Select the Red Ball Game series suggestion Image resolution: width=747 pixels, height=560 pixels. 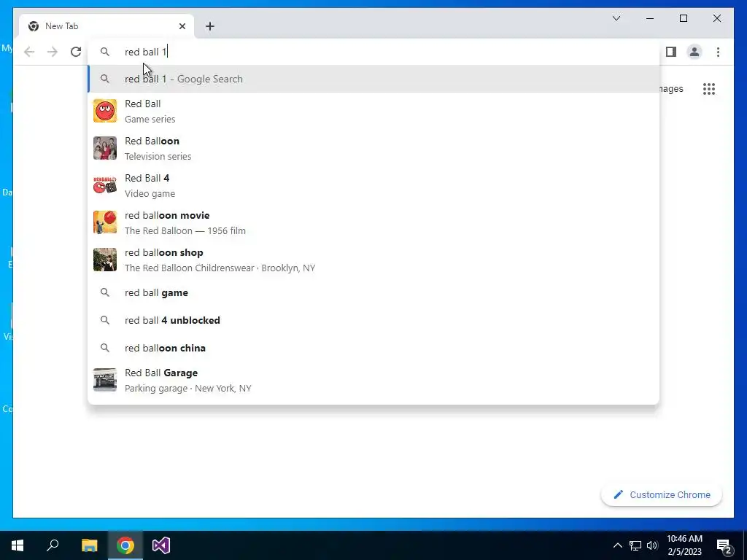pos(373,111)
